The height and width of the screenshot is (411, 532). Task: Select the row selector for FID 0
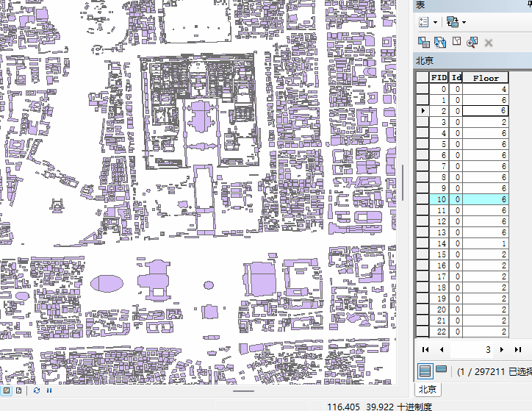[x=423, y=89]
